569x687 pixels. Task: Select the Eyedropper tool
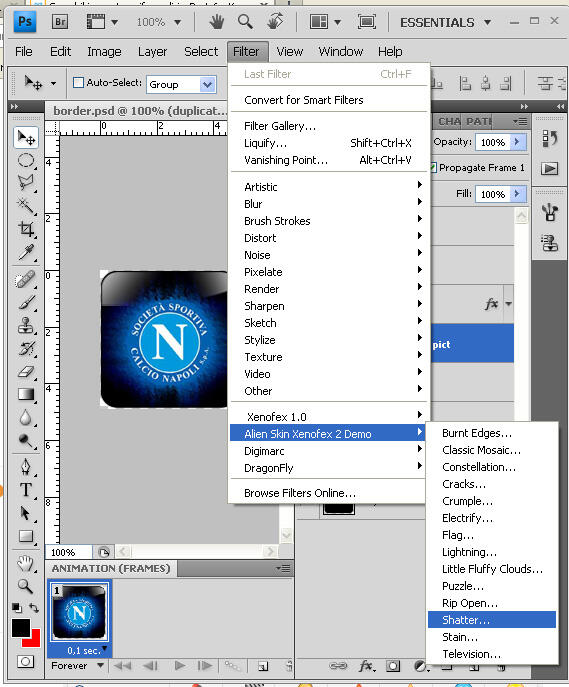[x=26, y=252]
